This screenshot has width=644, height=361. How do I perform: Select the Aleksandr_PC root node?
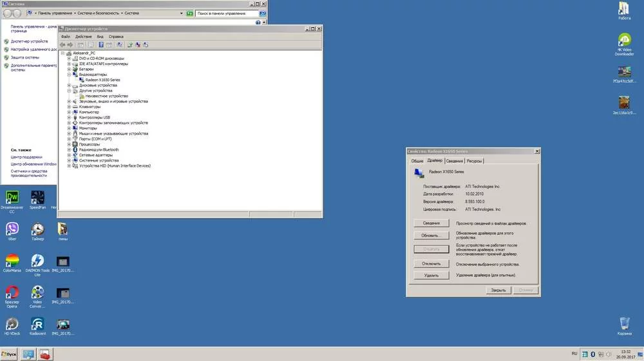(x=84, y=53)
